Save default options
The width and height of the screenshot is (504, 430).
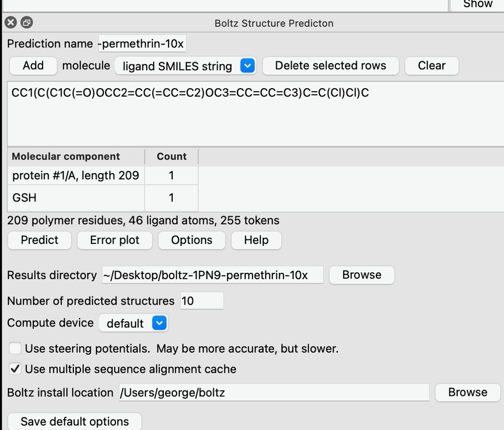click(74, 421)
